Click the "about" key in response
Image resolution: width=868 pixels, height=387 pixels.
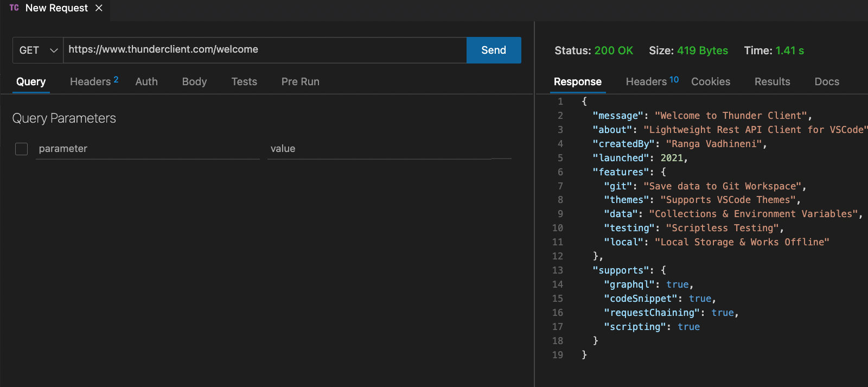coord(612,130)
